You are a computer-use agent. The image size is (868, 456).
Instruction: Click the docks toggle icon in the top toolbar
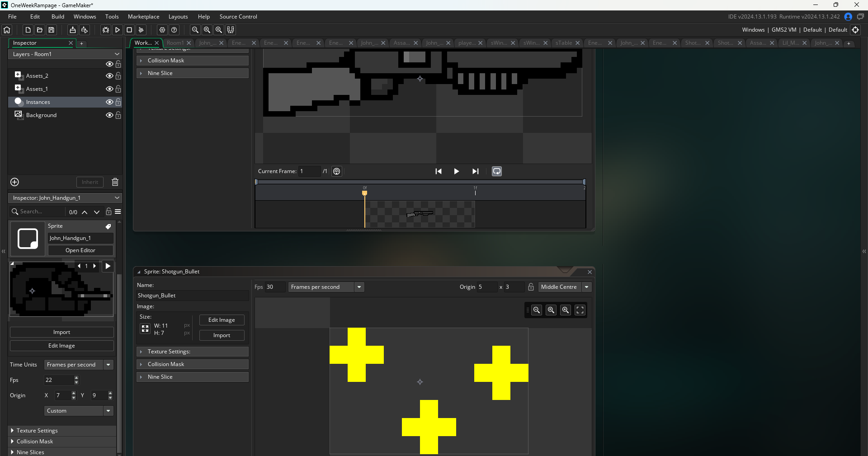tap(231, 30)
